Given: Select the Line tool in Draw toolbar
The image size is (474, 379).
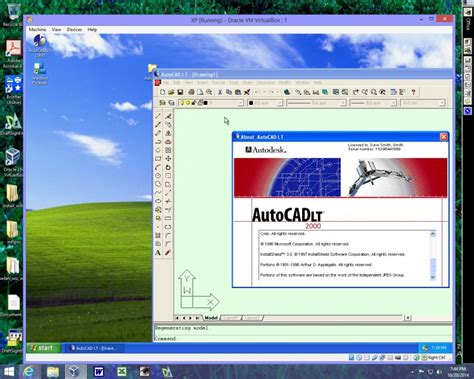Looking at the screenshot, I should click(x=158, y=116).
